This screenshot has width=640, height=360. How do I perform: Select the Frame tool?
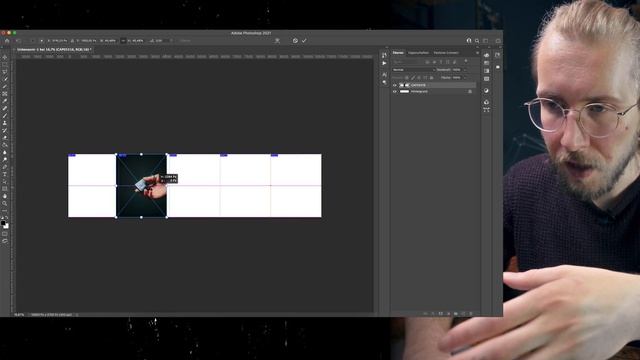point(5,94)
